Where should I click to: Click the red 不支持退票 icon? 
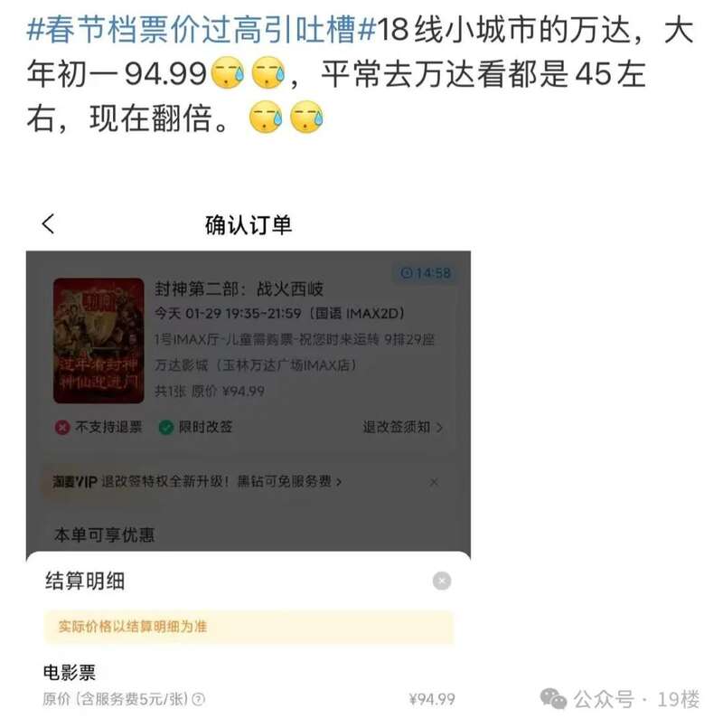point(62,427)
